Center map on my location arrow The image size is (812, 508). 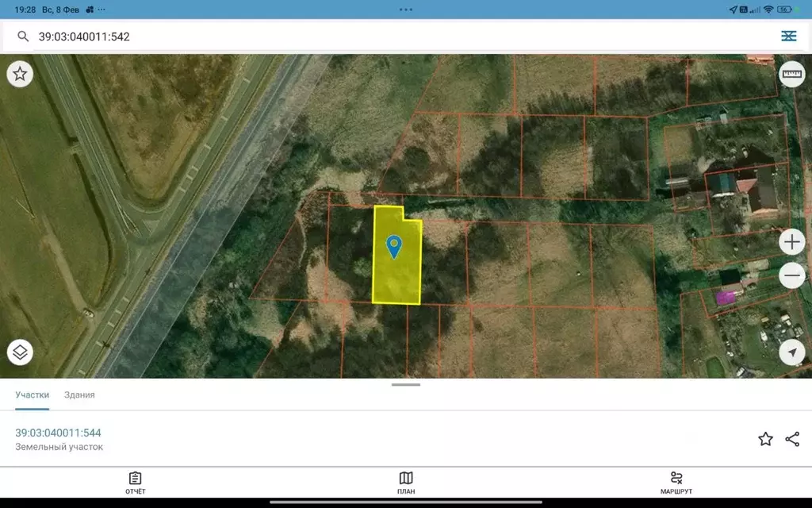[x=791, y=352]
